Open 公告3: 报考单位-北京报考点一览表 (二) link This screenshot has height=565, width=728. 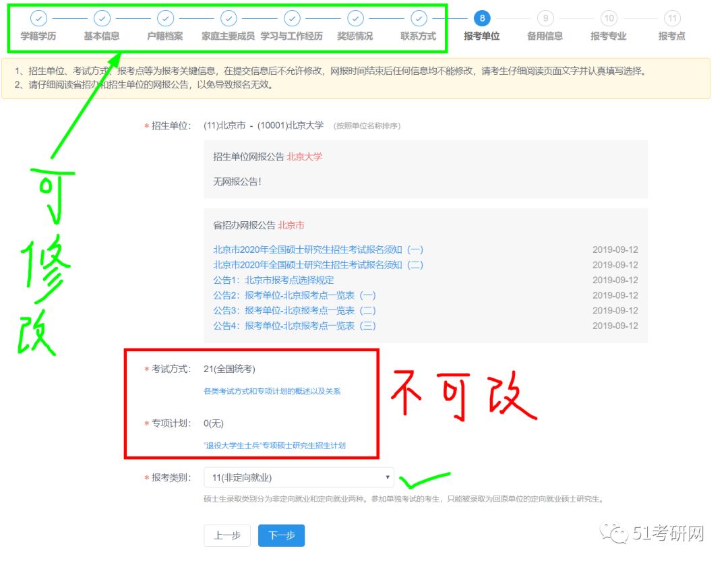pos(295,311)
